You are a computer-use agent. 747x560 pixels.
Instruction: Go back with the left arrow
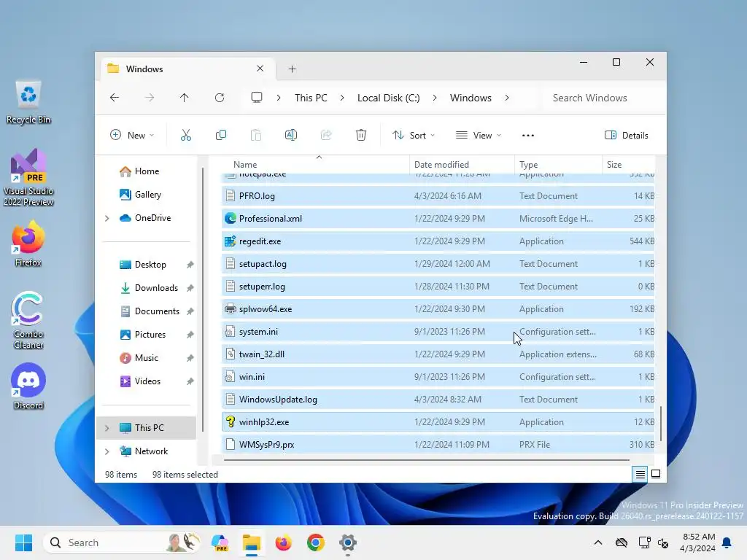[115, 98]
